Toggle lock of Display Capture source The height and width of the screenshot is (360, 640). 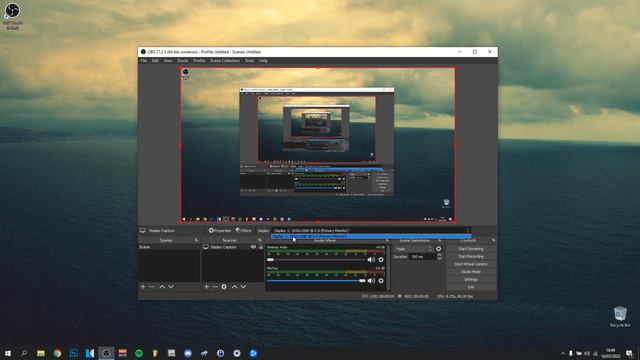click(261, 247)
